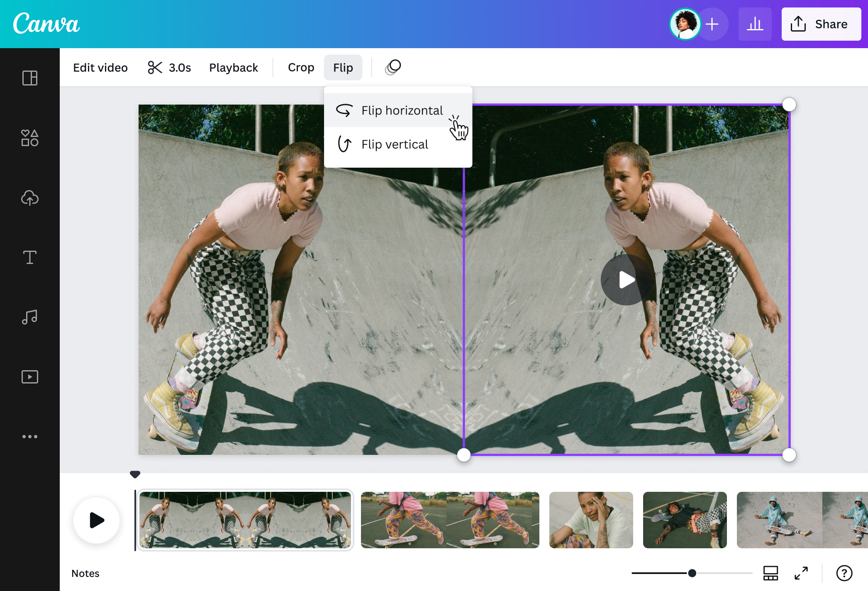Open the Text panel
This screenshot has width=868, height=591.
pos(29,257)
